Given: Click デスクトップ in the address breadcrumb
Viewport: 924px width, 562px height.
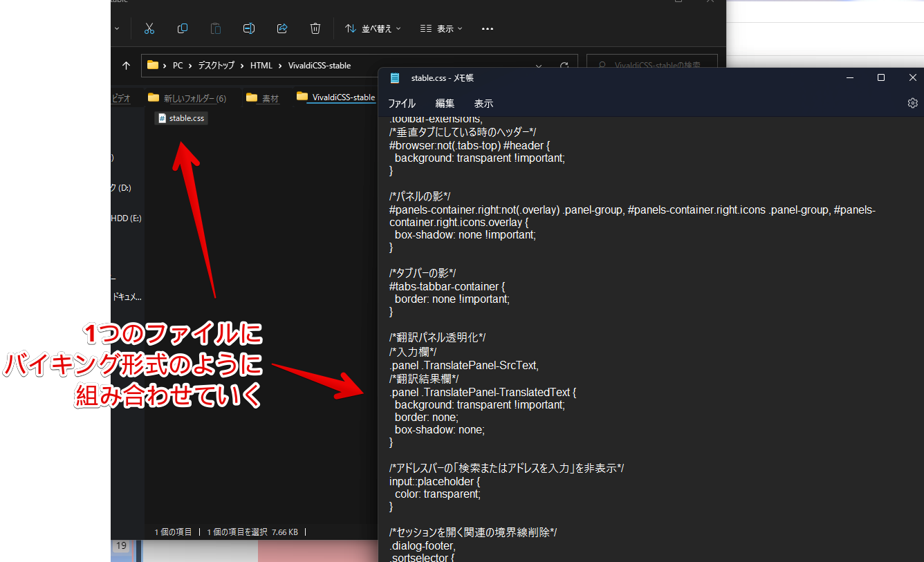Looking at the screenshot, I should click(x=216, y=66).
